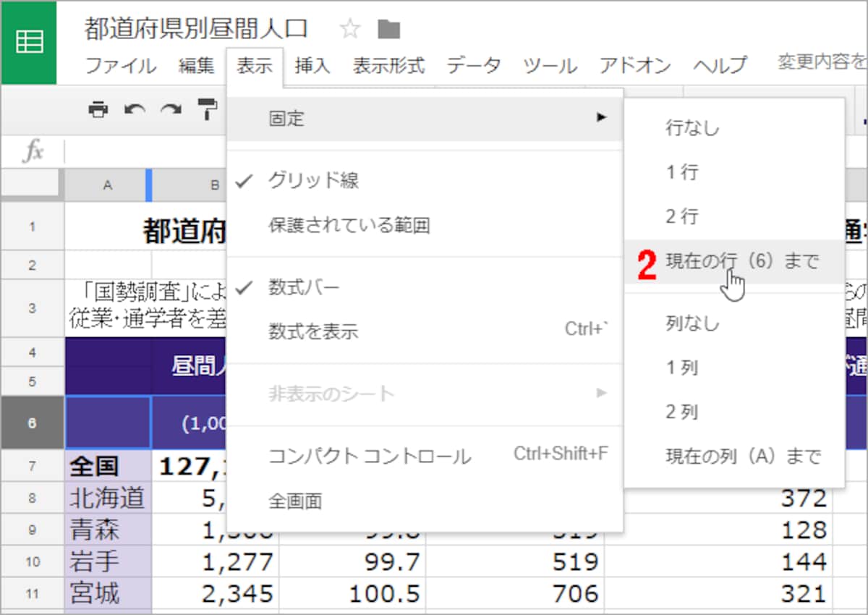
Task: Click the cell with value 1,277
Action: point(215,562)
